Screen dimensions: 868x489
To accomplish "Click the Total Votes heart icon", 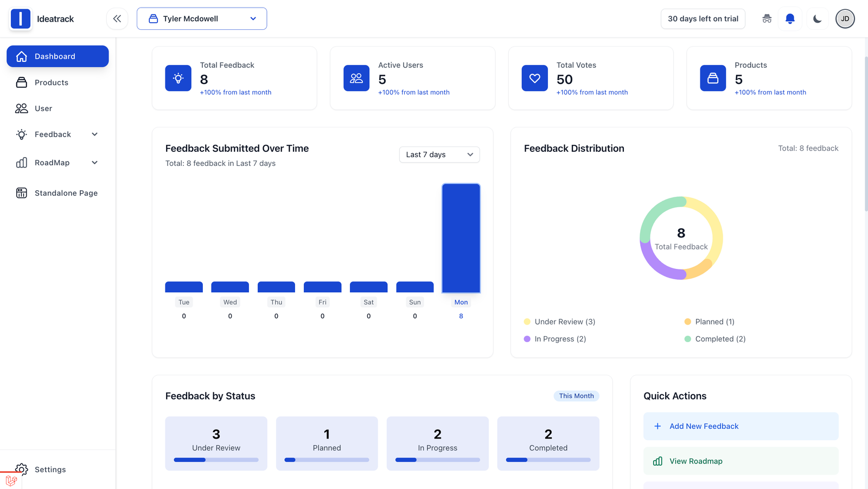I will click(x=534, y=79).
